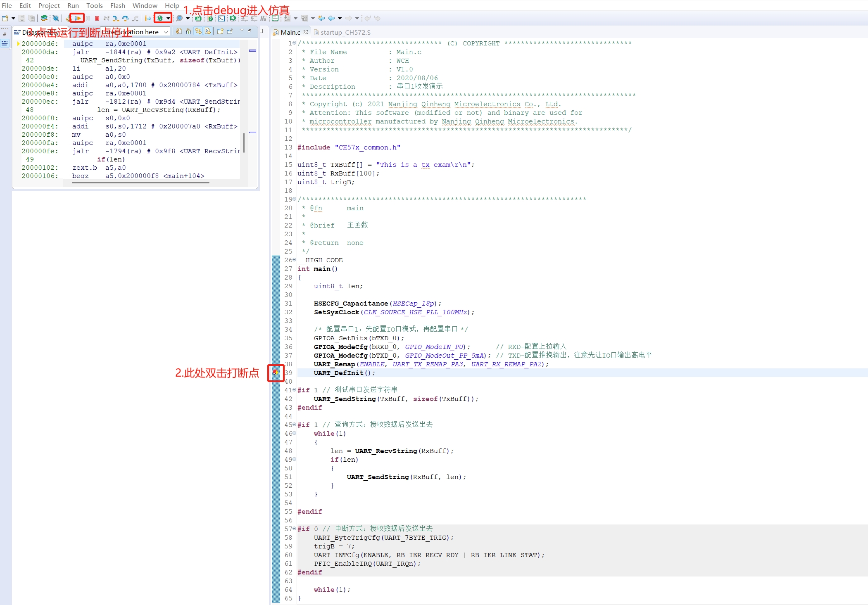Switch to the startup_CH572.S tab
This screenshot has height=605, width=868.
345,32
